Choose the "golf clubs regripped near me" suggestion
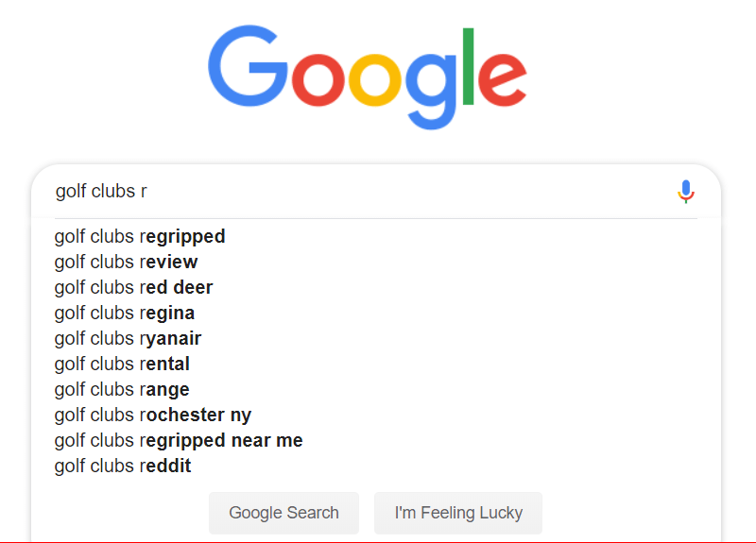Viewport: 756px width, 543px height. click(x=179, y=440)
